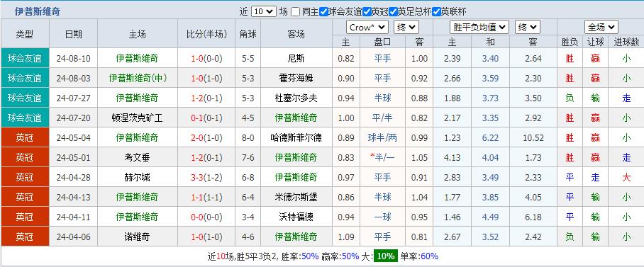Uncheck the 英冠 filter checkbox
Image resolution: width=644 pixels, height=267 pixels.
coord(367,12)
